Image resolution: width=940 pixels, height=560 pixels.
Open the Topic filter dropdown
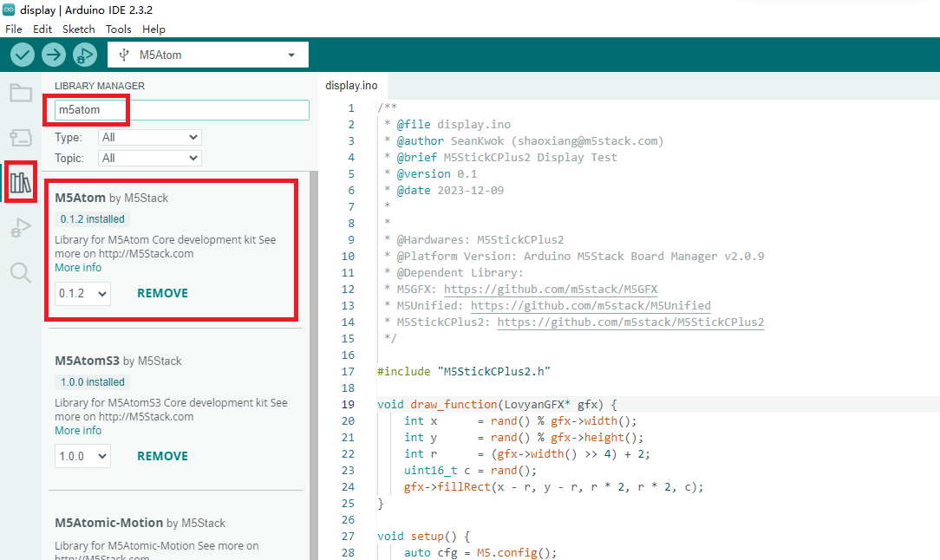[150, 158]
